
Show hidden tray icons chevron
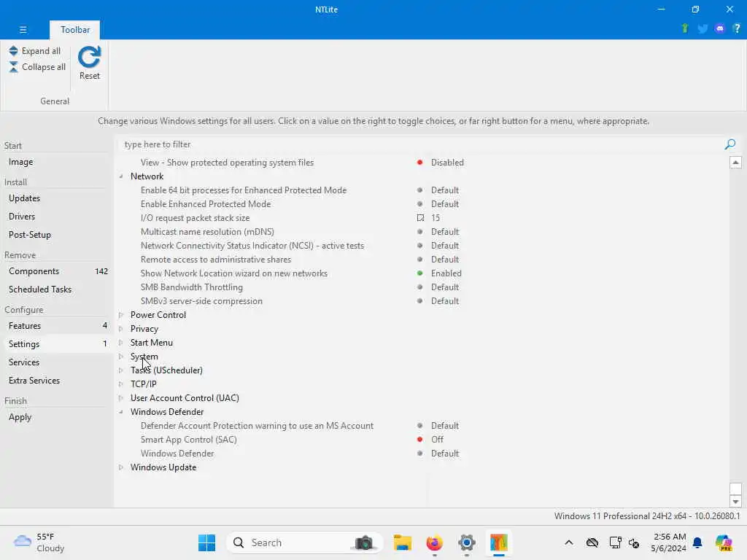point(569,542)
